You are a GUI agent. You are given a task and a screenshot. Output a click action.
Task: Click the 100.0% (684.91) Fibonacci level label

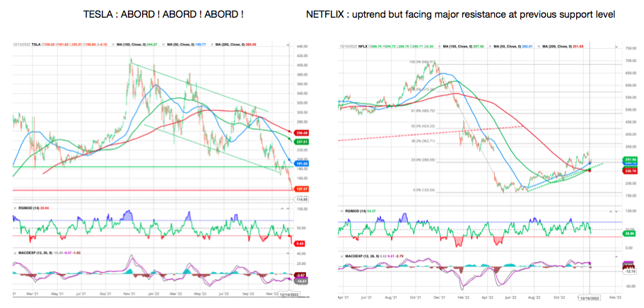coord(421,62)
